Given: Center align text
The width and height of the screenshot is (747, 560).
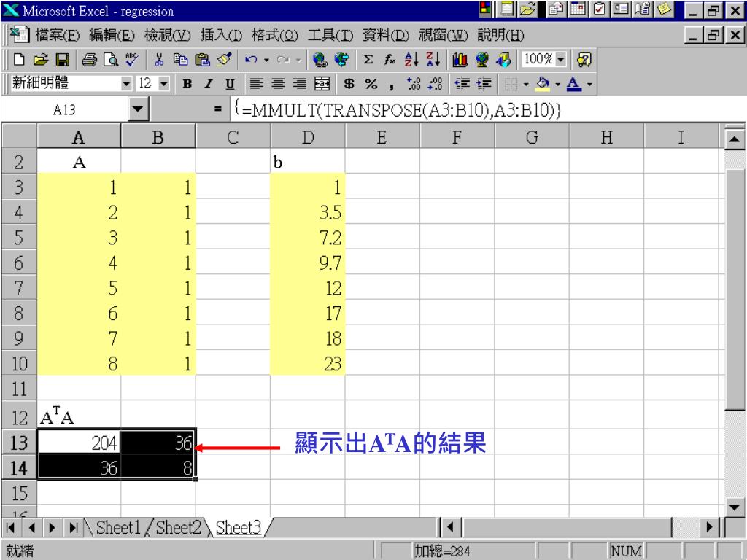Looking at the screenshot, I should 278,85.
